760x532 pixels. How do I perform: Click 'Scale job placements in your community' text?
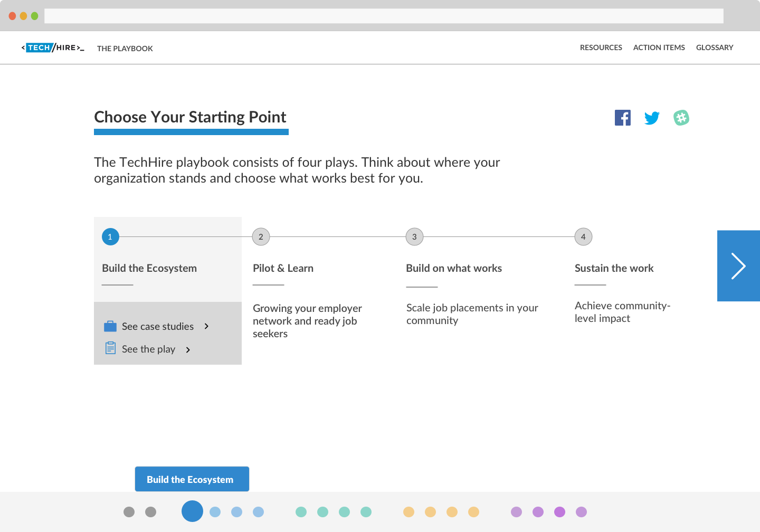pos(472,314)
